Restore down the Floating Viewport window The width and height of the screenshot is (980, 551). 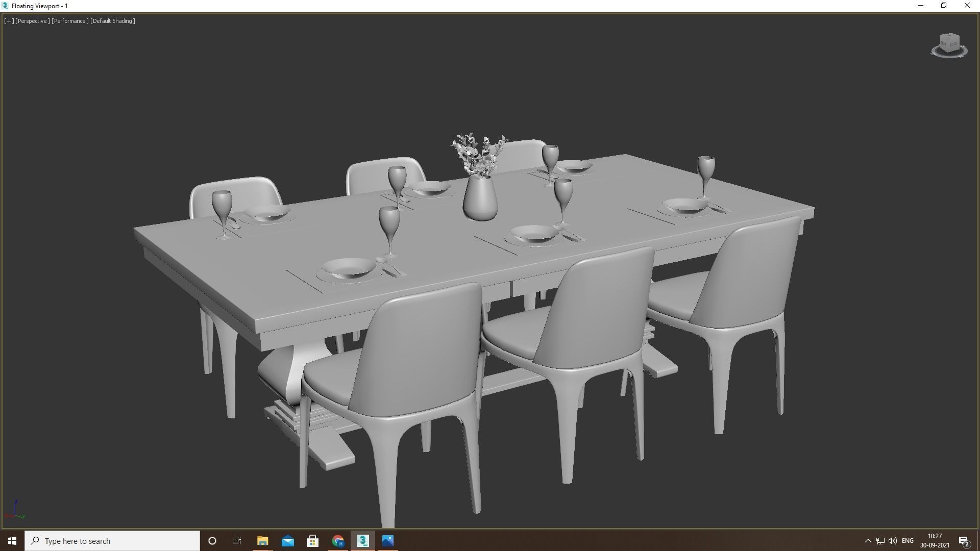pyautogui.click(x=944, y=6)
